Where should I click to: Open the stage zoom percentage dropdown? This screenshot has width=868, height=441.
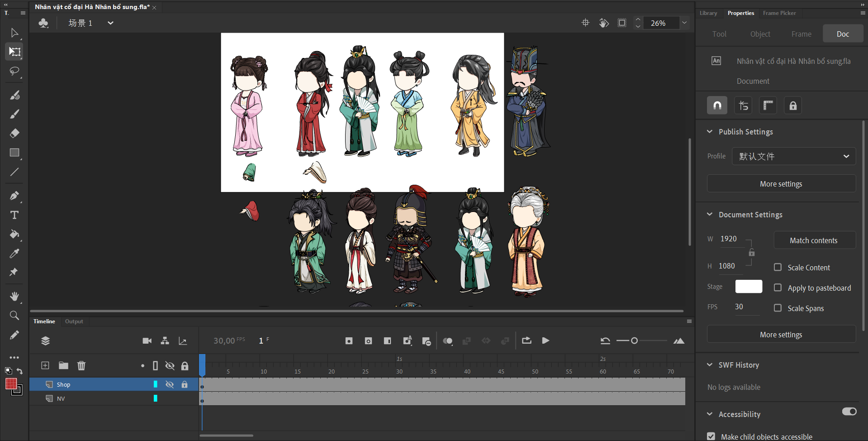pyautogui.click(x=684, y=23)
